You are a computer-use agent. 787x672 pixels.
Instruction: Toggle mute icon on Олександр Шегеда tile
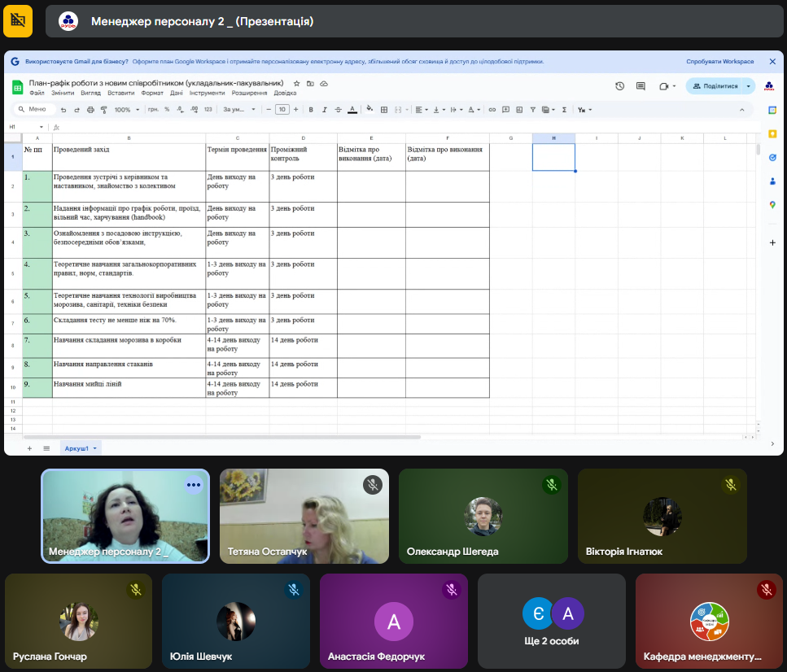552,485
